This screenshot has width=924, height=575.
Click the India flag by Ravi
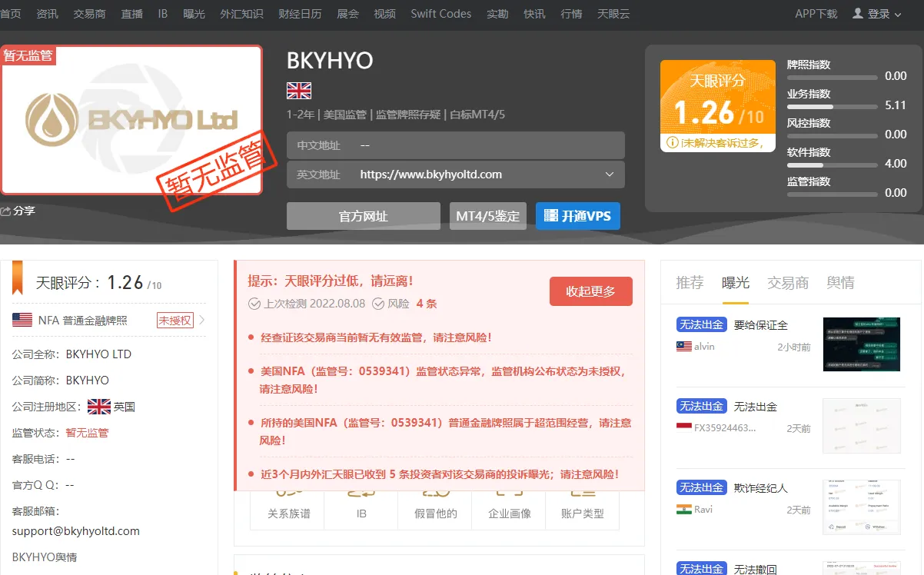point(684,510)
